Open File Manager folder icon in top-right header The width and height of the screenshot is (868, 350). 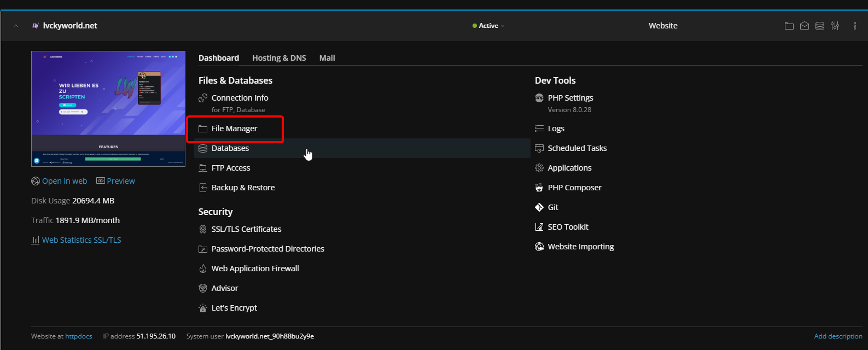(x=789, y=26)
